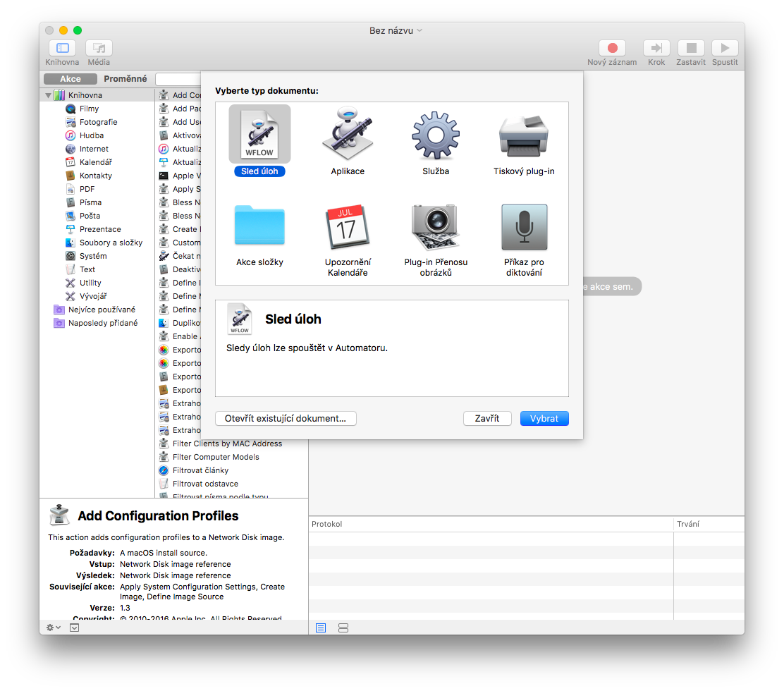The image size is (784, 691).
Task: Toggle the Knihovna library toolbar button
Action: pyautogui.click(x=63, y=48)
